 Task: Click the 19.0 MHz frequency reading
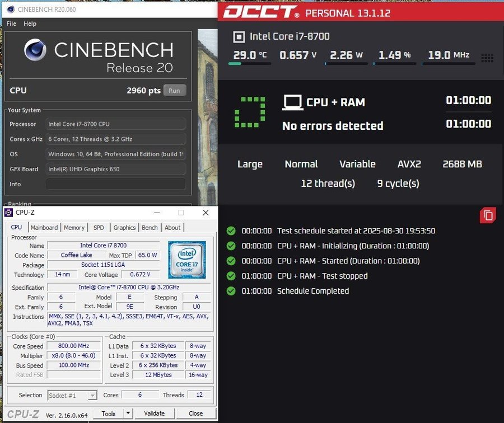point(449,55)
